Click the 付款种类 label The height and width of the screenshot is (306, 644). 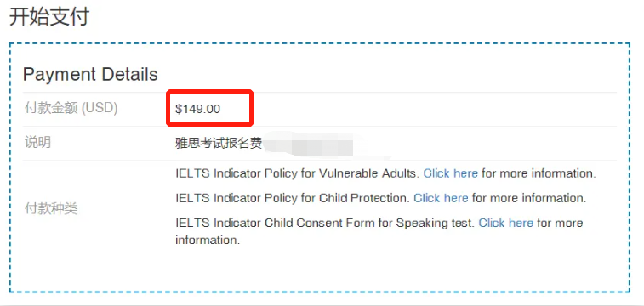[x=51, y=209]
